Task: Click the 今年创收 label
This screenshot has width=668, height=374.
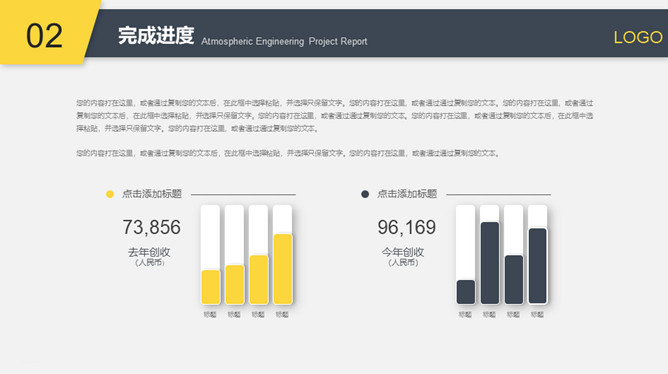Action: pos(403,252)
